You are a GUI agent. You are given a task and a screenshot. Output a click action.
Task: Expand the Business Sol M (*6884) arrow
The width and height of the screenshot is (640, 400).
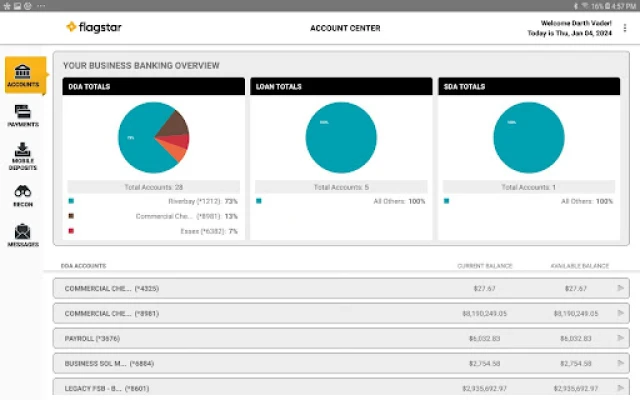[x=620, y=363]
